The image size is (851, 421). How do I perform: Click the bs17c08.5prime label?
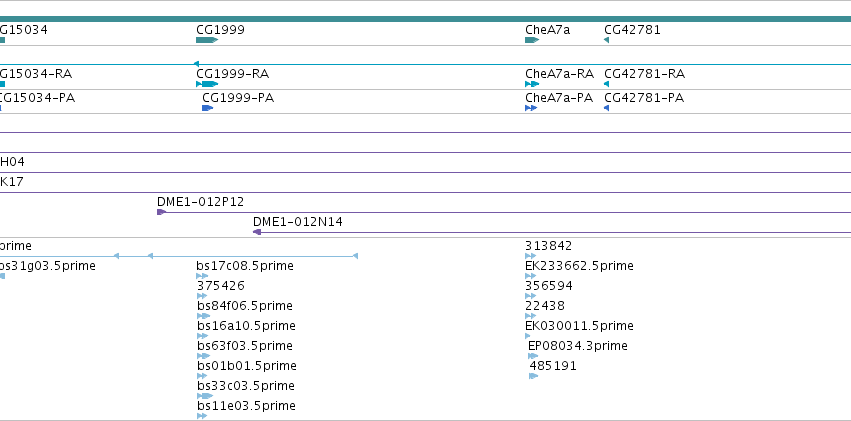click(x=245, y=266)
